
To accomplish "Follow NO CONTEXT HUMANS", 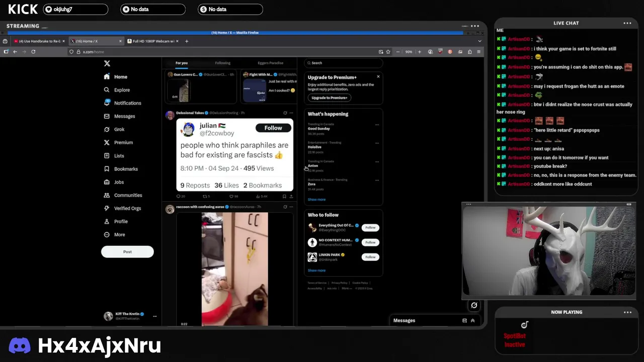I will (x=370, y=242).
